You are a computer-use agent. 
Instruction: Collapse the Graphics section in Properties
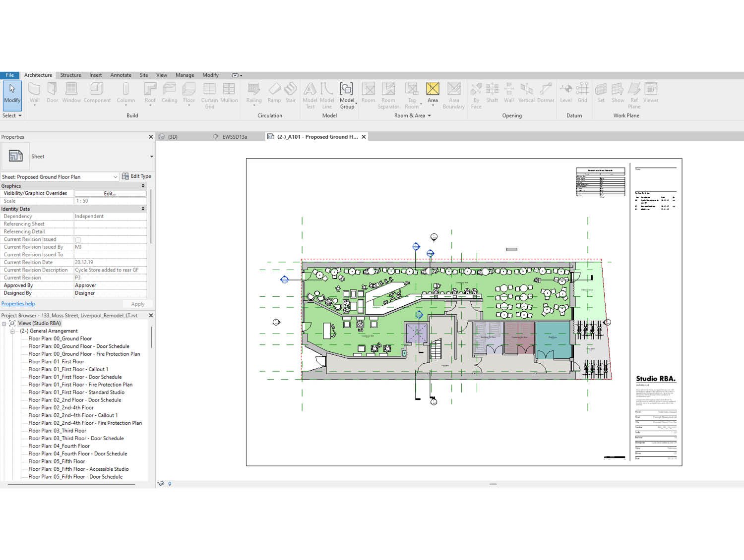(143, 185)
